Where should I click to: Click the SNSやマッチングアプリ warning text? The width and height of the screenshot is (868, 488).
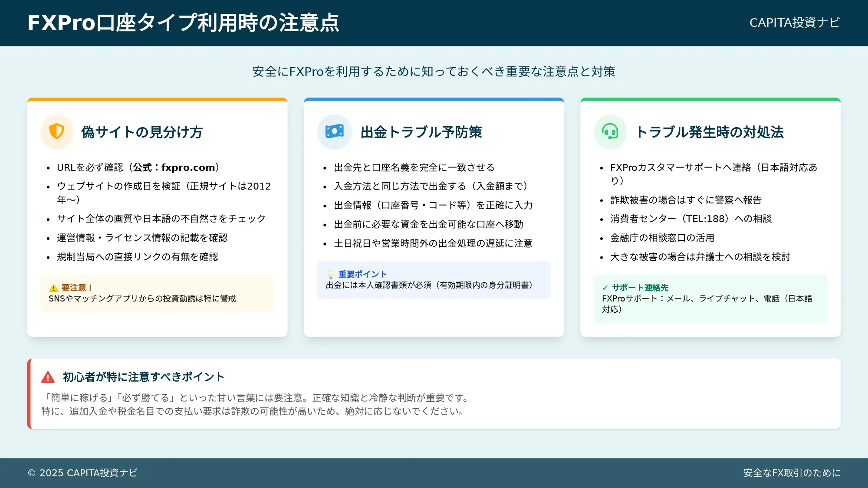(x=142, y=298)
